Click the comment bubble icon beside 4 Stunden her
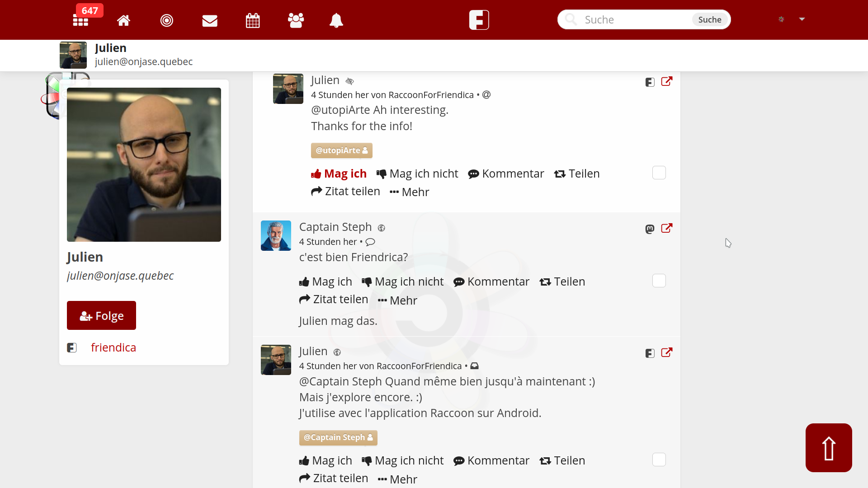 point(370,242)
